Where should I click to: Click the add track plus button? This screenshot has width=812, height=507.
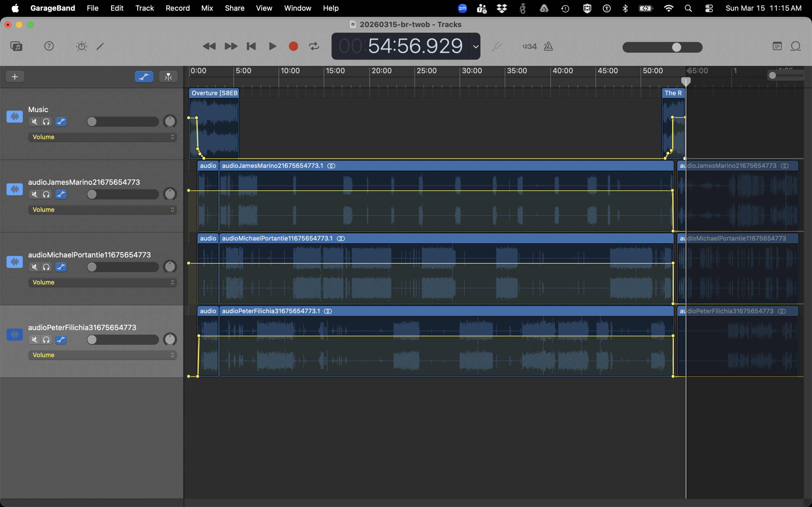pos(15,77)
